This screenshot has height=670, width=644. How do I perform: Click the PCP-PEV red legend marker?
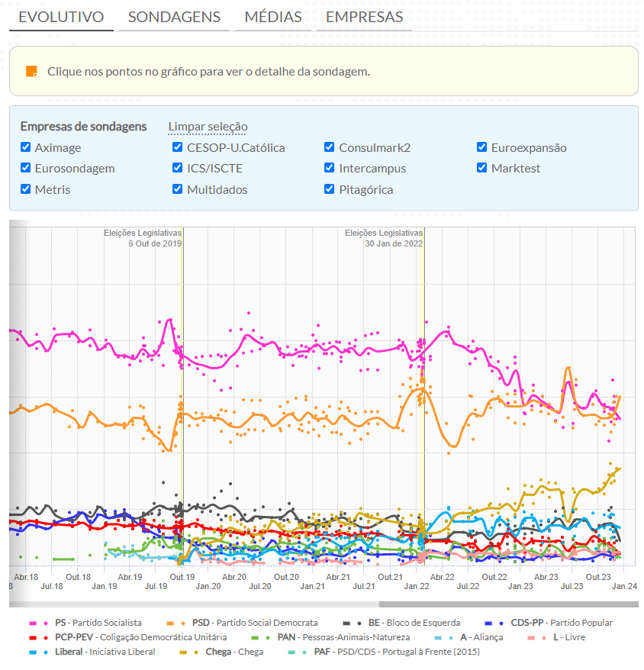click(x=40, y=637)
